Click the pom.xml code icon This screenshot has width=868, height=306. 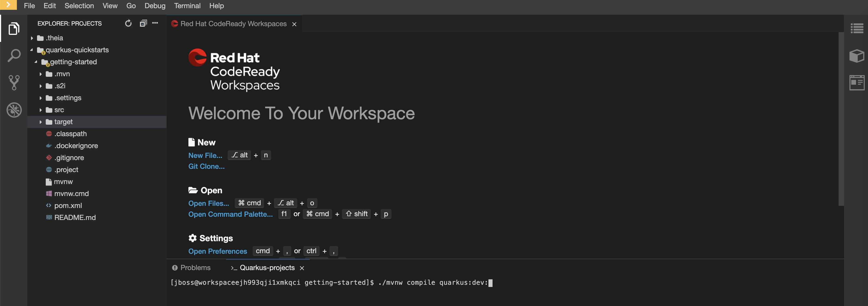[x=49, y=205]
